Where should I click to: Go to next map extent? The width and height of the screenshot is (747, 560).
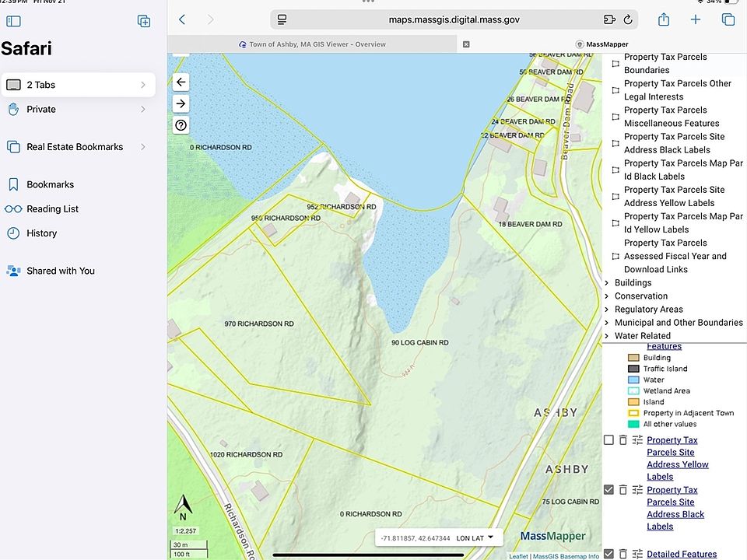pos(181,103)
